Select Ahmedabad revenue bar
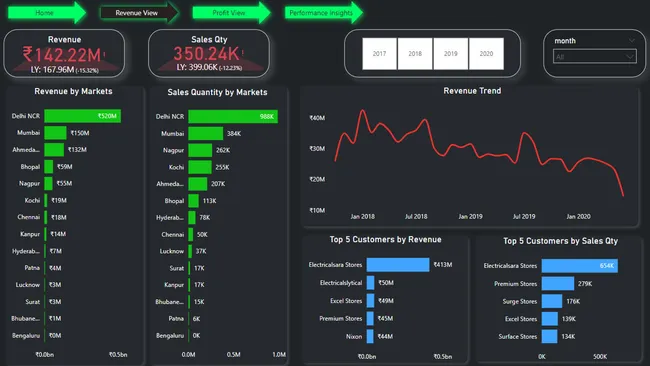 pos(54,150)
